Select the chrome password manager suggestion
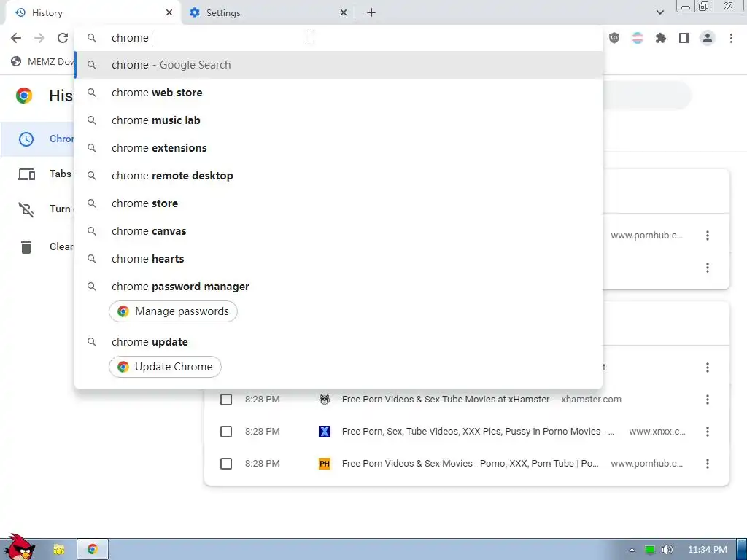 tap(338, 286)
